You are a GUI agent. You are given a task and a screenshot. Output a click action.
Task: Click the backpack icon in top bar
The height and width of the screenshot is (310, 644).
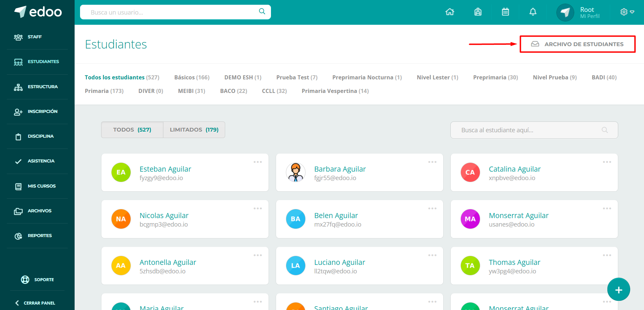478,12
